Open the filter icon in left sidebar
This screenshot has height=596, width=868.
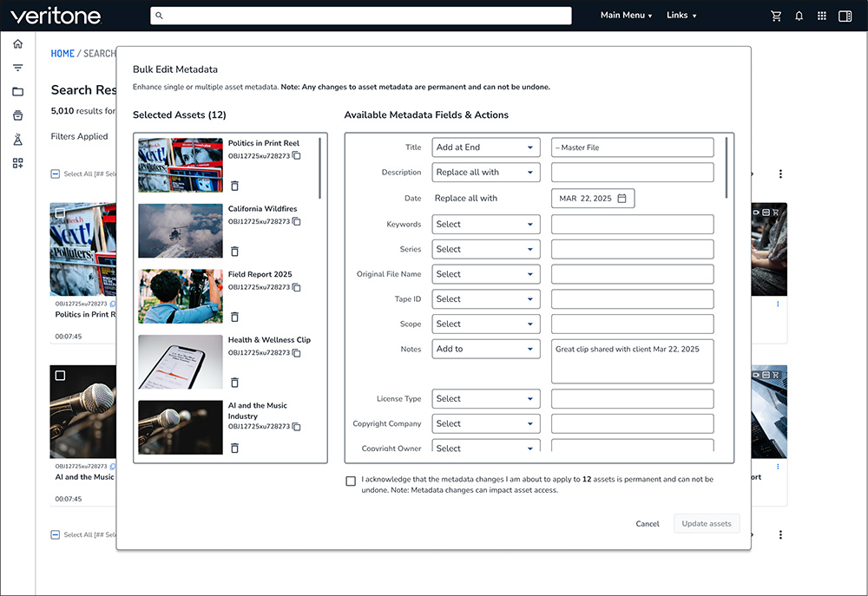click(x=17, y=68)
